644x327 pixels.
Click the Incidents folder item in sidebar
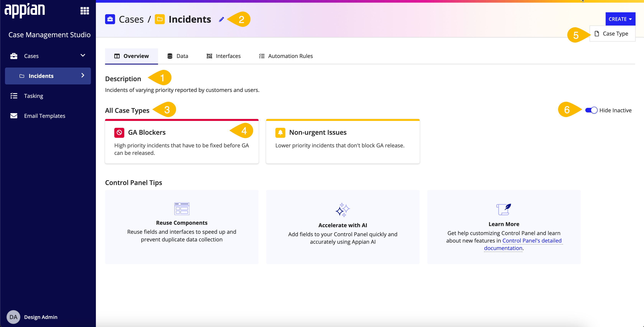48,76
